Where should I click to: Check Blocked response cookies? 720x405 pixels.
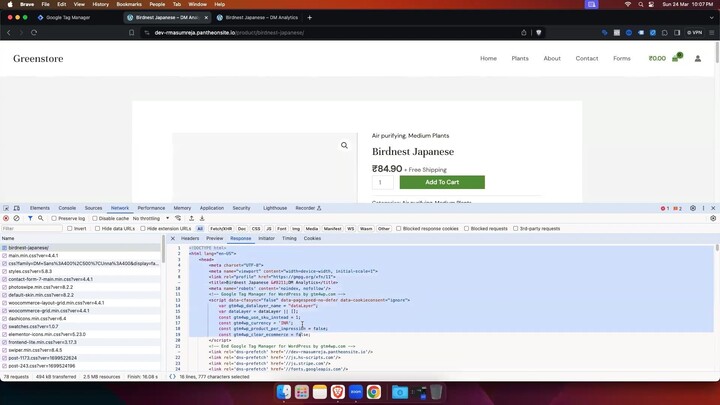[399, 229]
